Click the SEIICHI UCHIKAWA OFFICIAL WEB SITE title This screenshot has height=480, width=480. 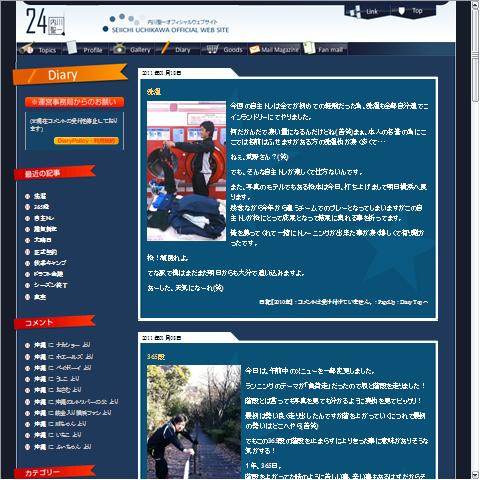170,30
